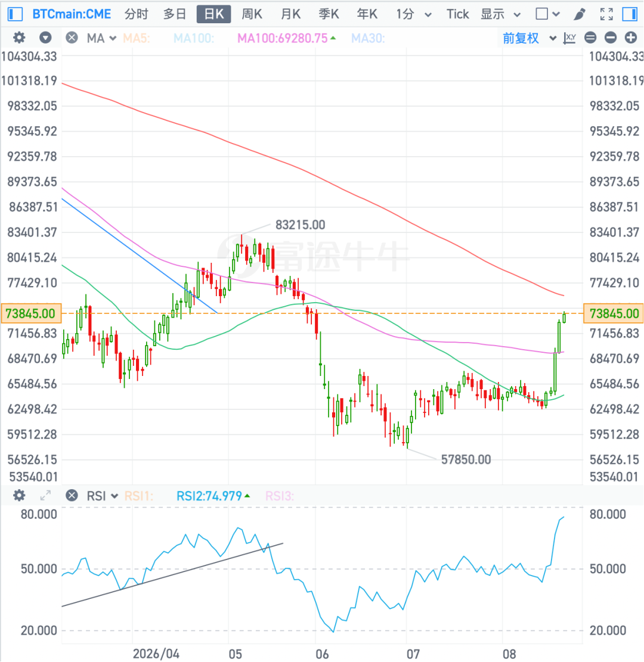Select the drawing pen tool

(x=580, y=14)
